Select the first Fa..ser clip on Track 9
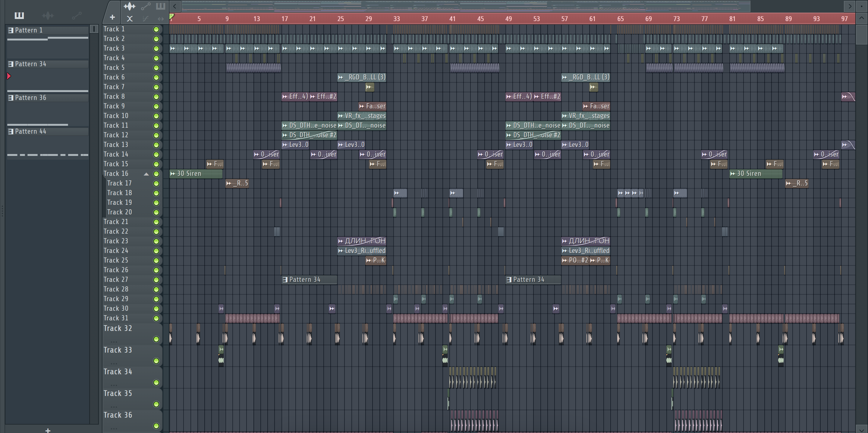868x433 pixels. (x=372, y=106)
